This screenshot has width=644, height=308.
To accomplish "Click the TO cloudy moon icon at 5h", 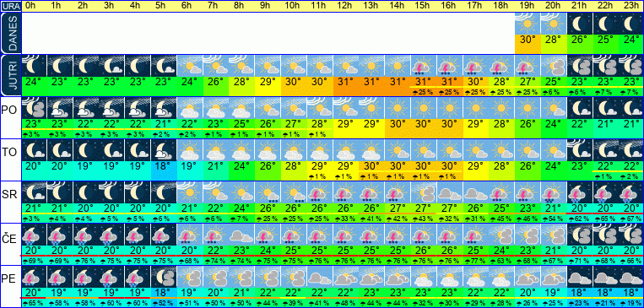I will (x=164, y=150).
